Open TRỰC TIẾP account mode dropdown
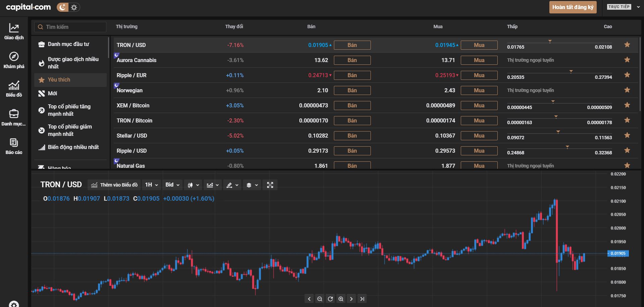The height and width of the screenshot is (307, 644). click(x=624, y=7)
